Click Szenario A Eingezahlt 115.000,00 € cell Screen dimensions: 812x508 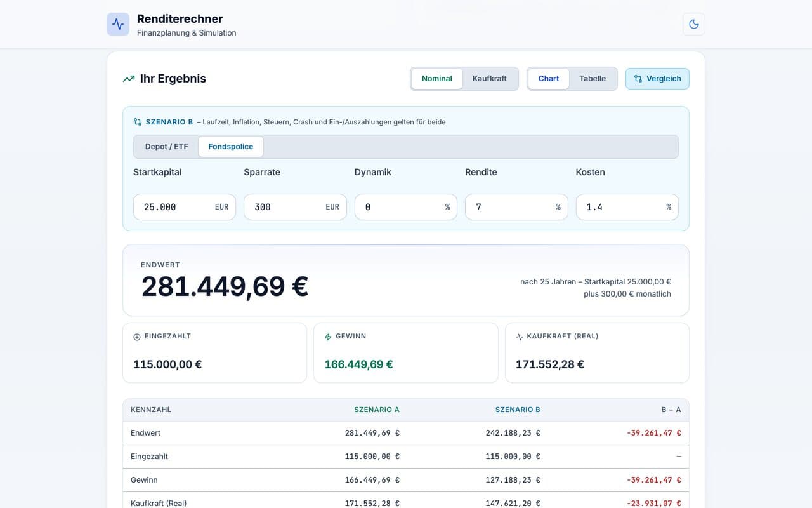click(372, 457)
